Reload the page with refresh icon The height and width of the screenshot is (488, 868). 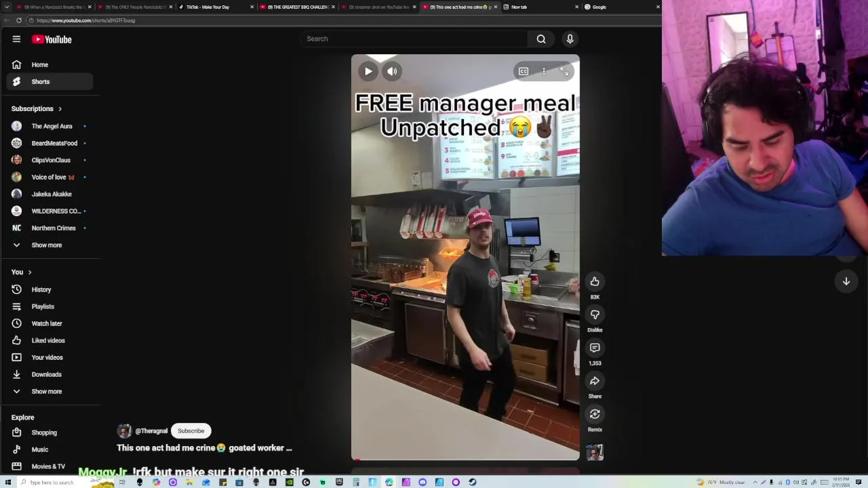[x=19, y=20]
